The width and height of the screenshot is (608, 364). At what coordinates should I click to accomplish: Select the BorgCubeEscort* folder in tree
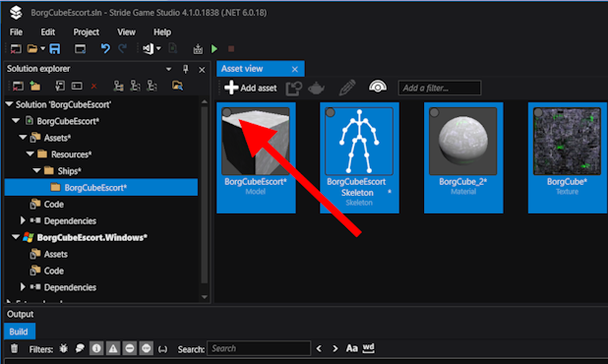pyautogui.click(x=101, y=187)
